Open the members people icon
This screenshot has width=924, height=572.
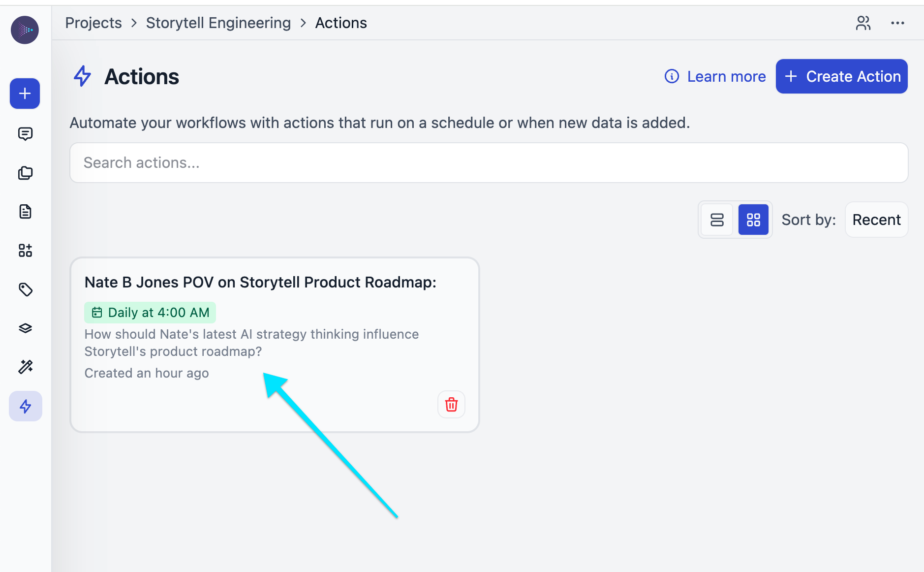coord(863,23)
